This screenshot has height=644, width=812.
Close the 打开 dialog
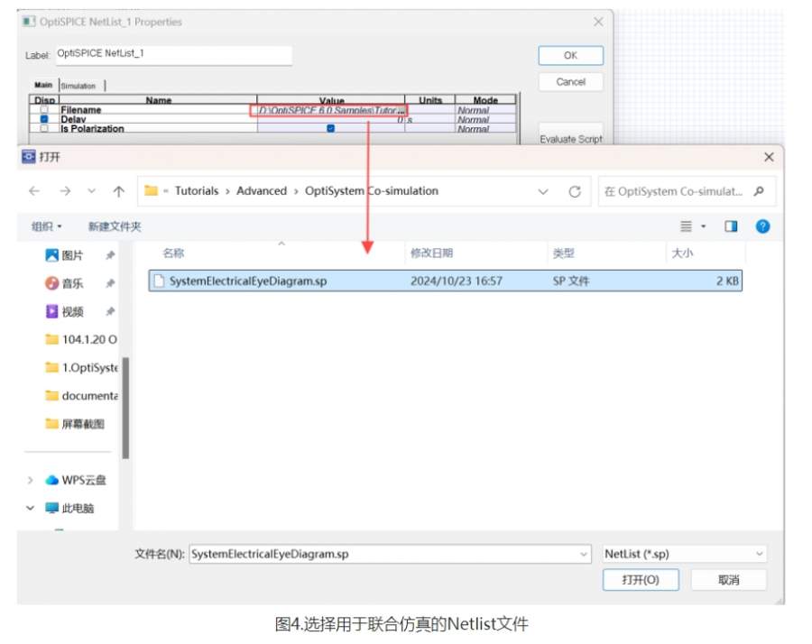click(x=769, y=157)
